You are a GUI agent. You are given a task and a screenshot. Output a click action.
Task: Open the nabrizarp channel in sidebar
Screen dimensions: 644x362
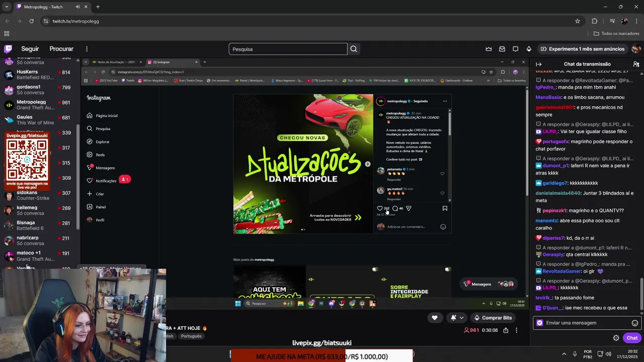tap(39, 240)
